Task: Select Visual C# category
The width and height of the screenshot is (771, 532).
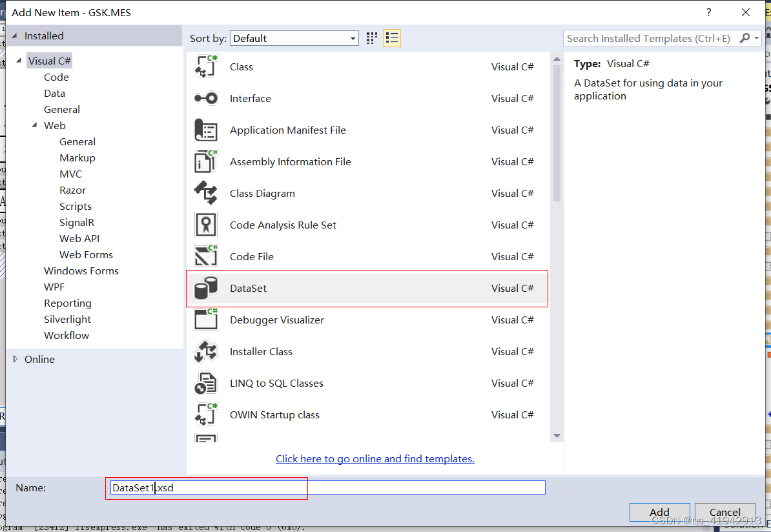Action: (49, 61)
